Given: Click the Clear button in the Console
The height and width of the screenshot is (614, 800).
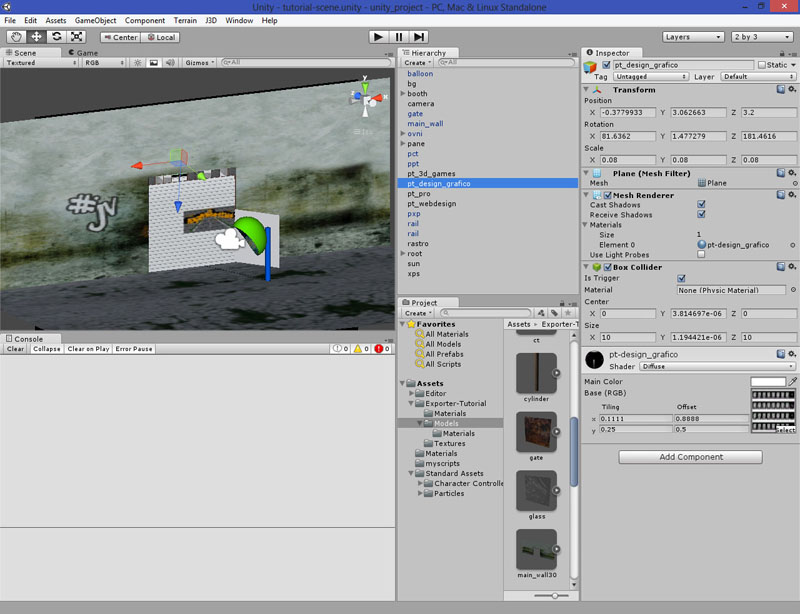Looking at the screenshot, I should [x=16, y=349].
